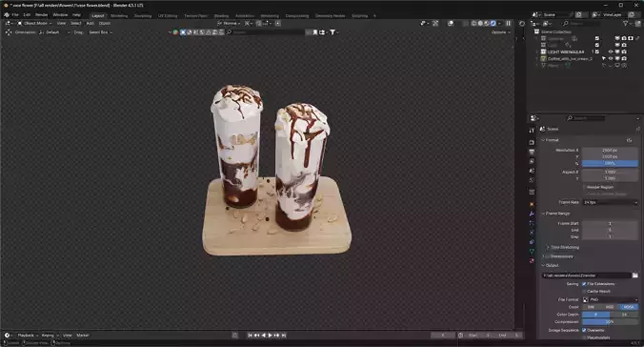Screen dimensions: 644x347
Task: Open the Normal transform orientation dropdown
Action: pyautogui.click(x=229, y=24)
